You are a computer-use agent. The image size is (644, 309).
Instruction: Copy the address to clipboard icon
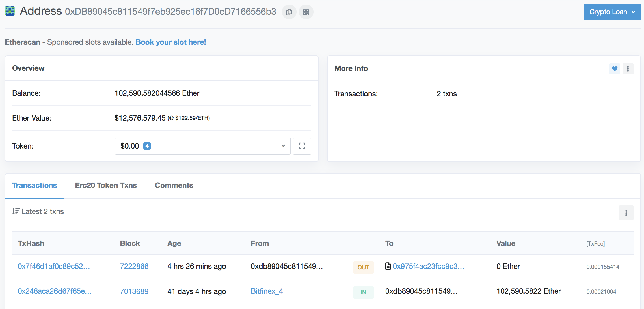(x=289, y=12)
